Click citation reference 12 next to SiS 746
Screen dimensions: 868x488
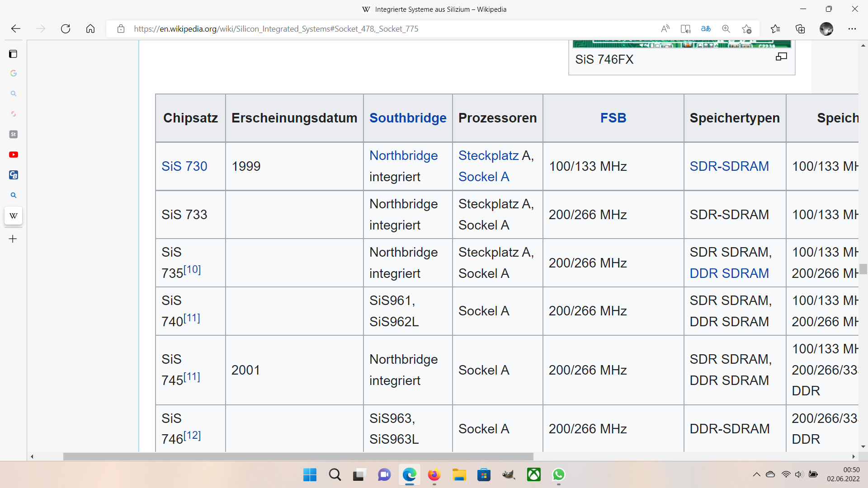[192, 436]
